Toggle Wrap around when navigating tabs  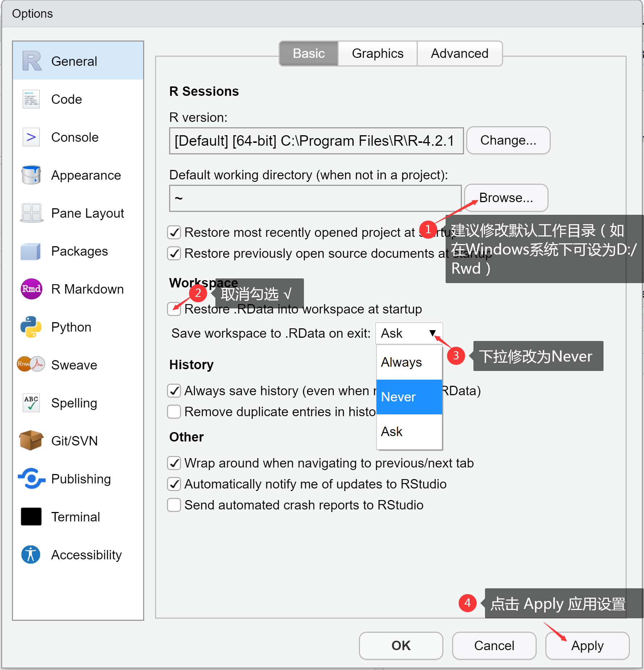point(174,463)
